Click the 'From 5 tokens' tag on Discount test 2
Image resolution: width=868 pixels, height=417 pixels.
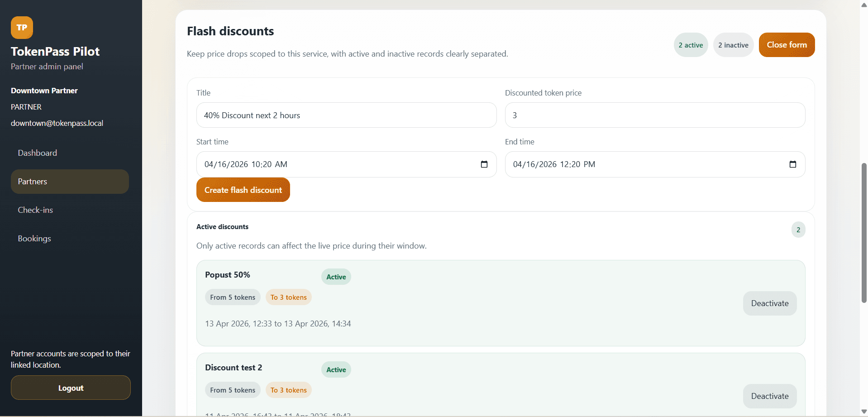(233, 390)
